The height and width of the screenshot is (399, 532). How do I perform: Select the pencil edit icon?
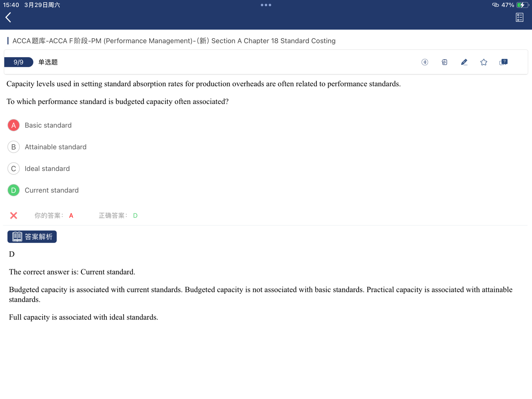click(x=464, y=62)
